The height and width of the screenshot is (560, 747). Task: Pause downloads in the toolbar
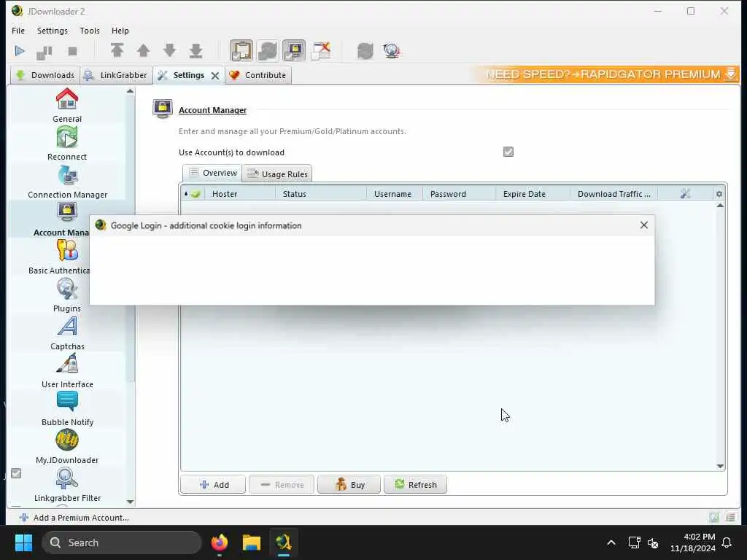coord(44,52)
